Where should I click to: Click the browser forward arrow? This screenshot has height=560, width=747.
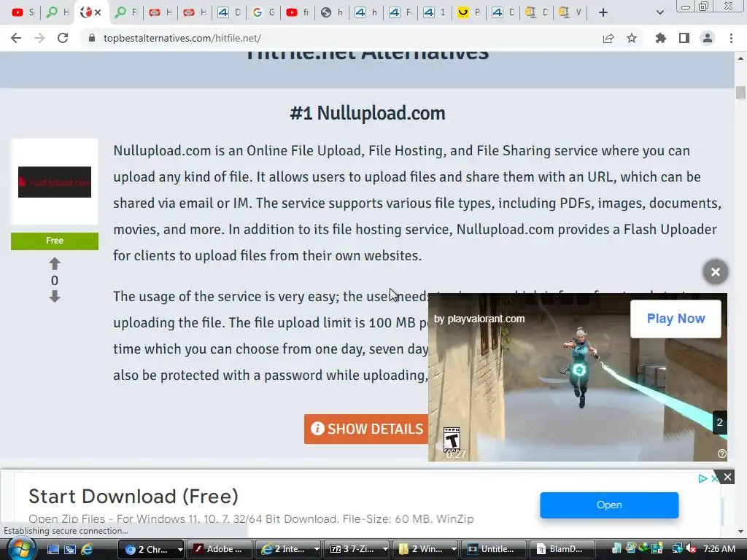pyautogui.click(x=39, y=38)
